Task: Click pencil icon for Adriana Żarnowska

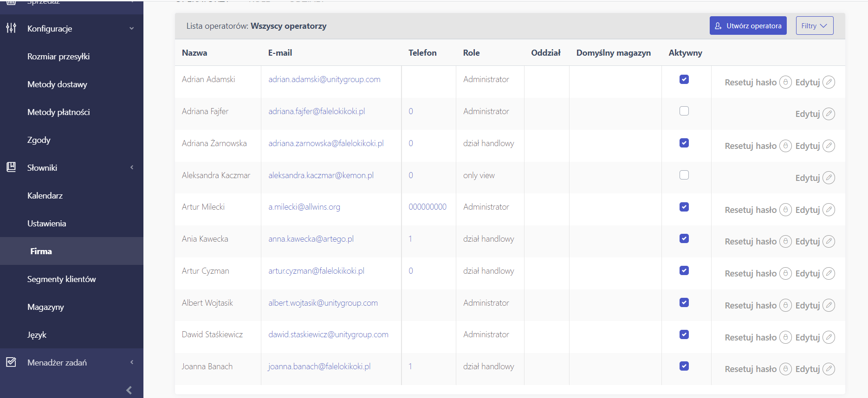Action: (x=829, y=146)
